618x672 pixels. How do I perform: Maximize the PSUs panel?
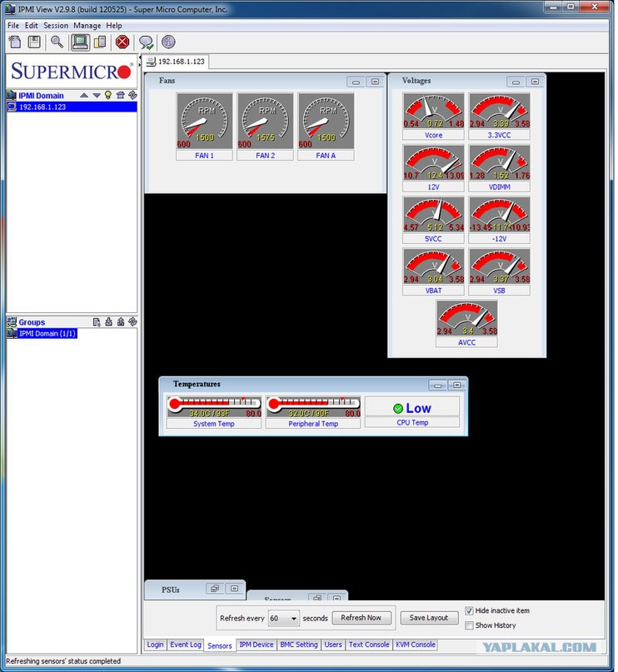[234, 589]
